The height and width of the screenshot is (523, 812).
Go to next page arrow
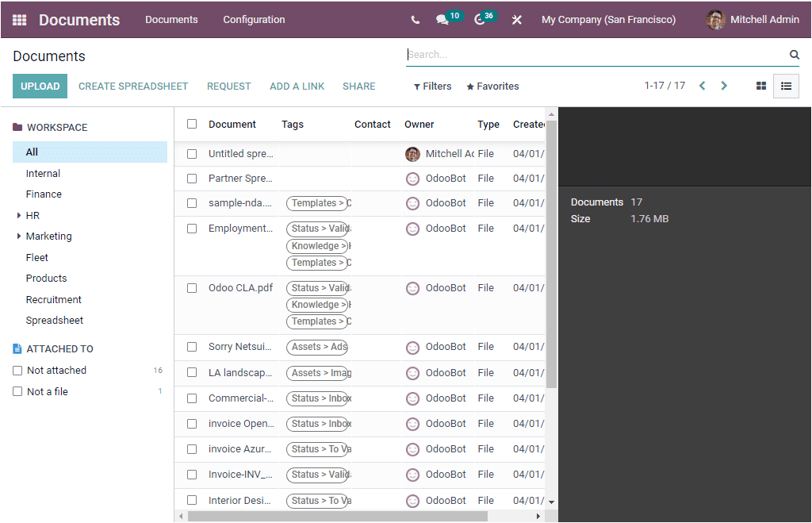pos(724,86)
